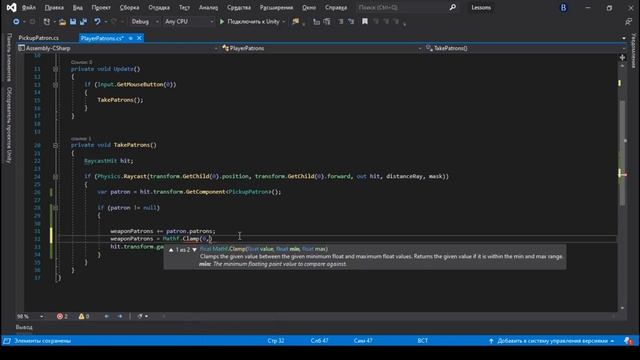
Task: Click the split editor icon above scrollbar
Action: (x=622, y=58)
